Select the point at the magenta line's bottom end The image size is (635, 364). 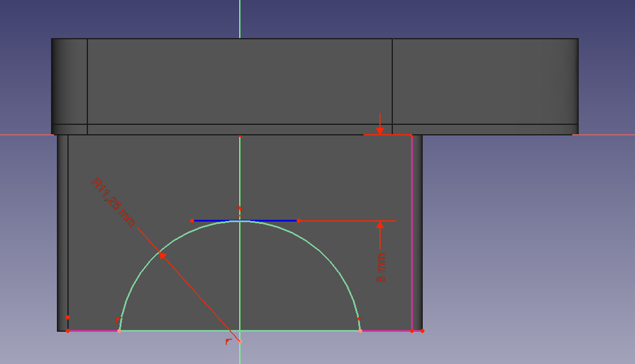point(412,331)
